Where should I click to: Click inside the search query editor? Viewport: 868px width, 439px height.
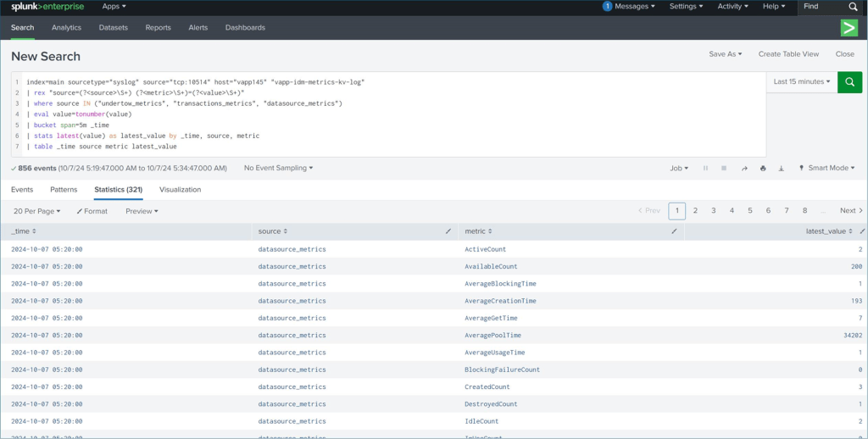(381, 114)
